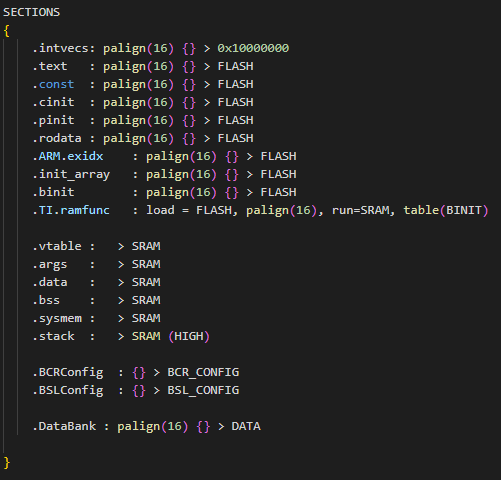Click palign(16) on the .init_array line
Viewport: 501px width, 480px height.
(181, 174)
